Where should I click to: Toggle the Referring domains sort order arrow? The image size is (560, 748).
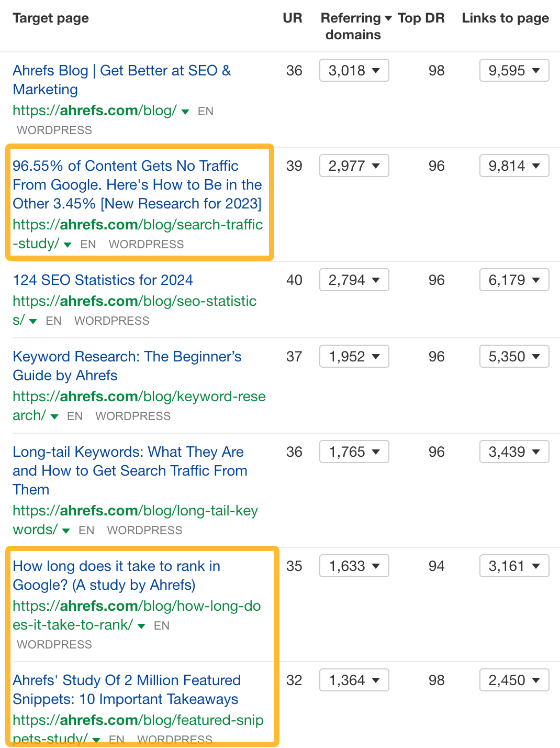click(x=386, y=17)
